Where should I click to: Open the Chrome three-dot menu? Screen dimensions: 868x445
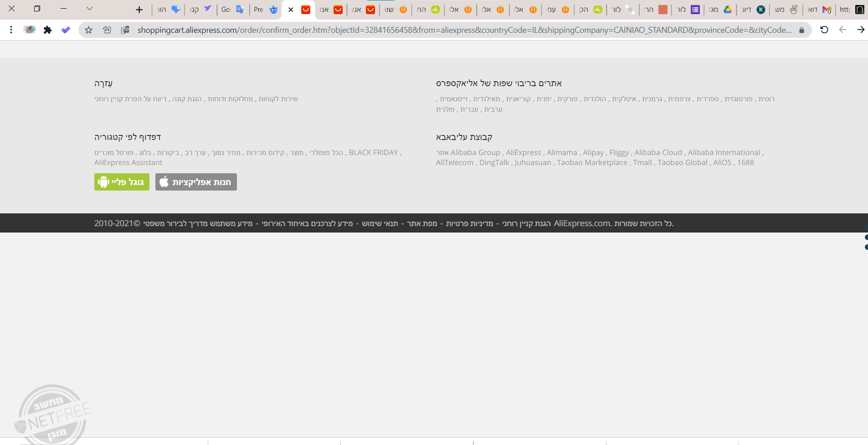[11, 30]
